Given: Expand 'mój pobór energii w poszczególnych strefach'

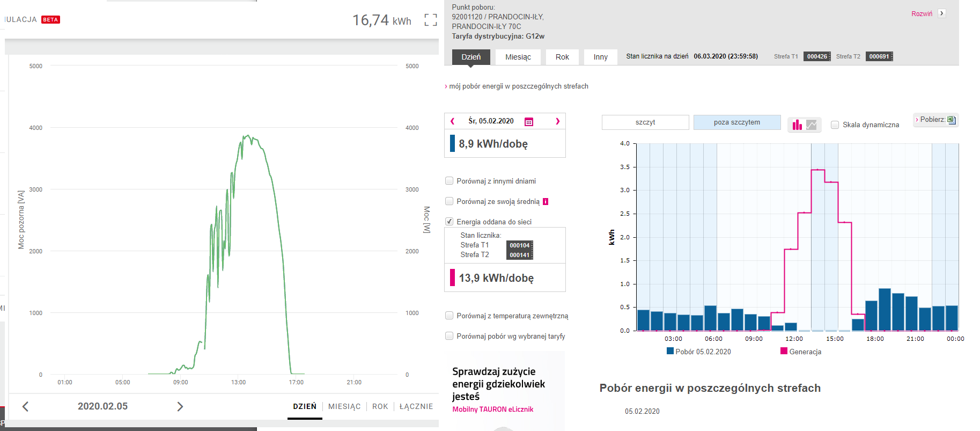Looking at the screenshot, I should (518, 86).
